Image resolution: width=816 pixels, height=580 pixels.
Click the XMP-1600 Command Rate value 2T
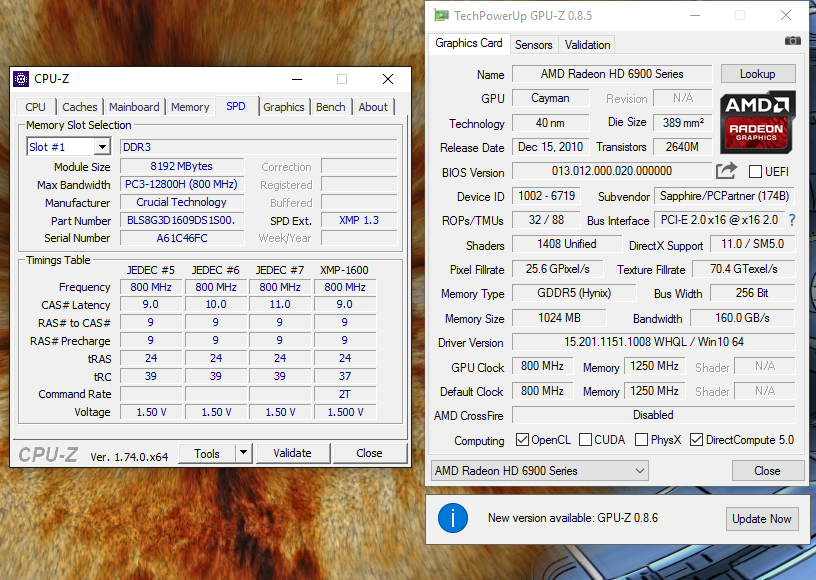[x=345, y=394]
